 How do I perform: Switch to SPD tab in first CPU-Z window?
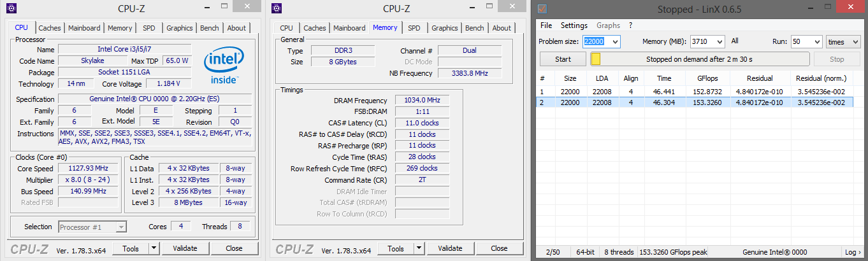148,28
